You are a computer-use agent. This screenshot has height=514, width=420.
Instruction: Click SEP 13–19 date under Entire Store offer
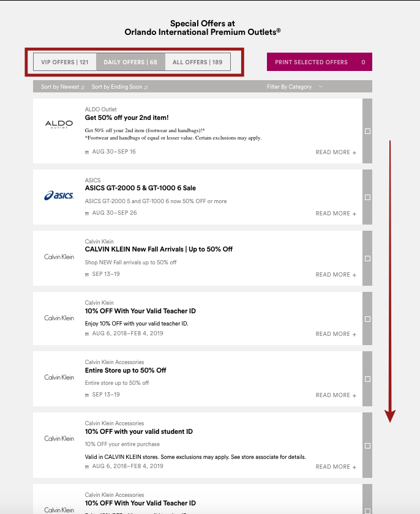[106, 394]
